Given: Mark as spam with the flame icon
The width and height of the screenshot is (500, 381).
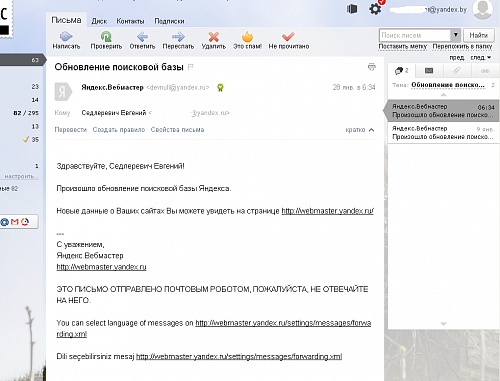Looking at the screenshot, I should 247,36.
